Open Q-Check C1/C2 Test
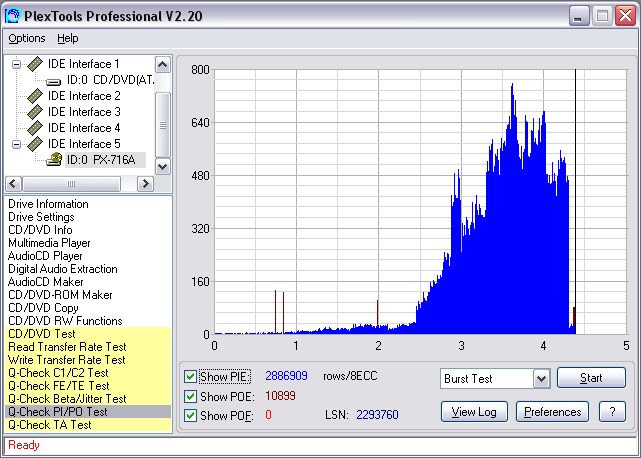The image size is (641, 458). 88,373
